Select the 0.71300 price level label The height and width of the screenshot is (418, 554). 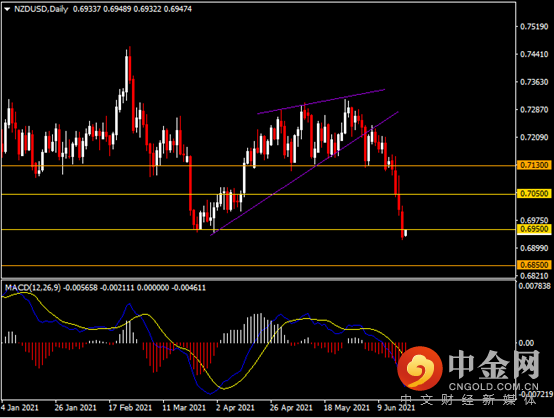(x=534, y=165)
